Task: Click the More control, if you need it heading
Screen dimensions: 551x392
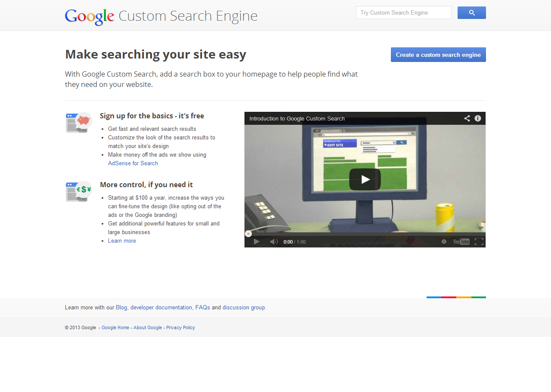Action: (x=146, y=185)
